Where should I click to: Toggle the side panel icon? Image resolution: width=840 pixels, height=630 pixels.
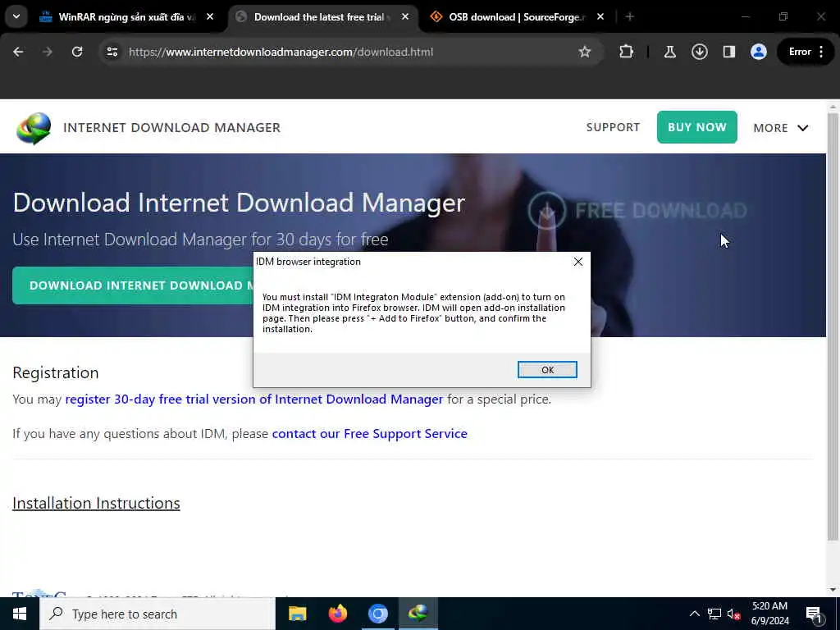coord(729,52)
